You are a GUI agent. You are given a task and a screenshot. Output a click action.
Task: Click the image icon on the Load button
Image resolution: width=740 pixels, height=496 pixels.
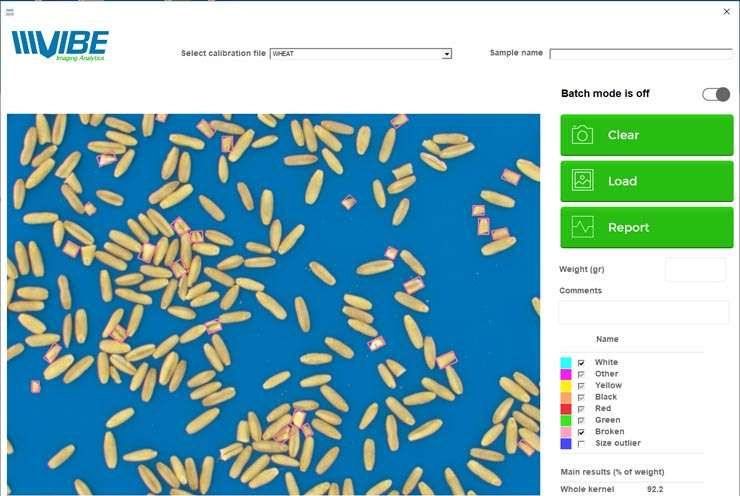tap(582, 181)
